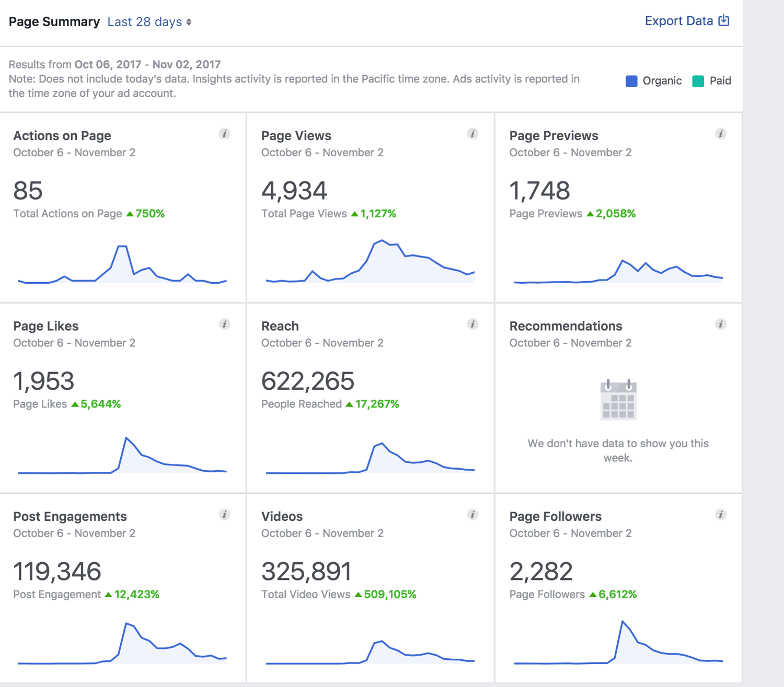Click the Export Data download icon
Screen dimensions: 784x687
(724, 20)
